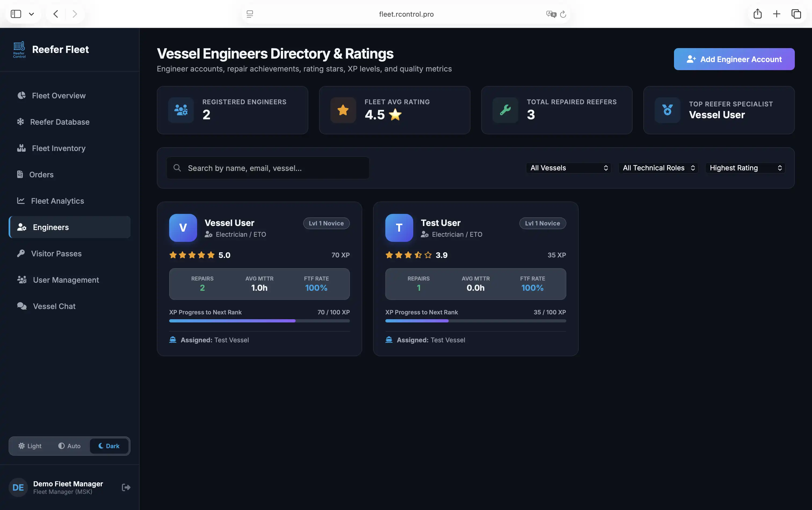Screen dimensions: 812x510
Task: Click the Registered Engineers people icon
Action: tap(181, 110)
